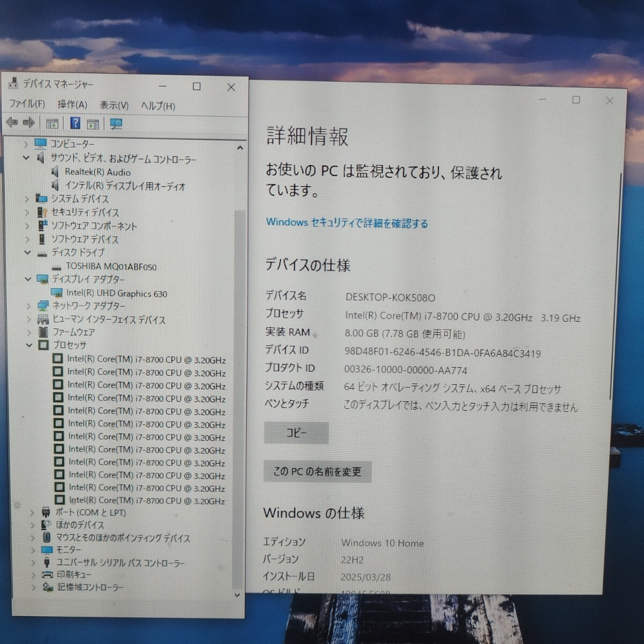This screenshot has width=644, height=644.
Task: Click the 記憶域コントローラー category icon
Action: pos(48,588)
